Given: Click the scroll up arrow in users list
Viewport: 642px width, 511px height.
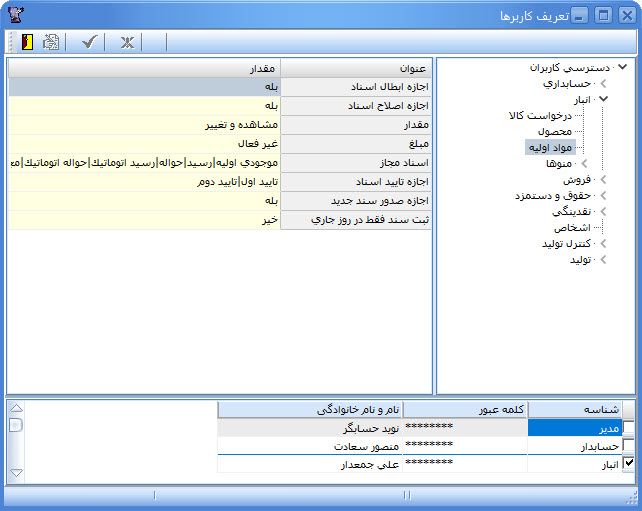Looking at the screenshot, I should pos(15,409).
